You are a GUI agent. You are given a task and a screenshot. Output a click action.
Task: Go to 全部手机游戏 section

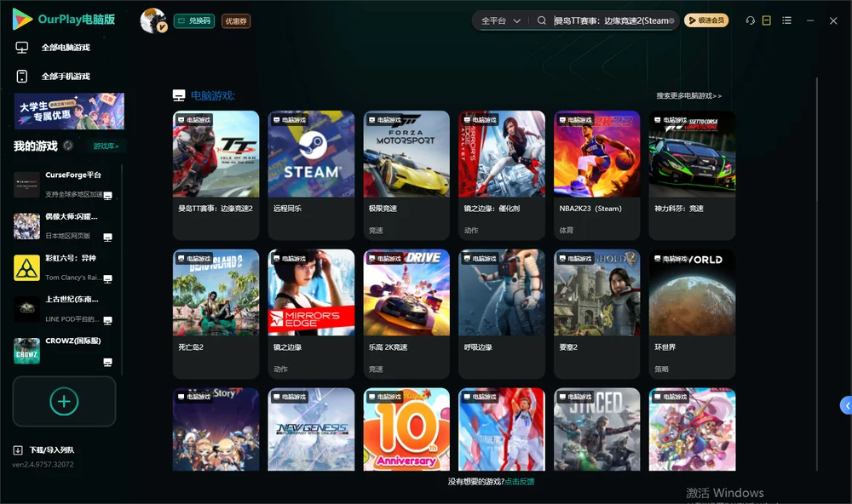(53, 77)
